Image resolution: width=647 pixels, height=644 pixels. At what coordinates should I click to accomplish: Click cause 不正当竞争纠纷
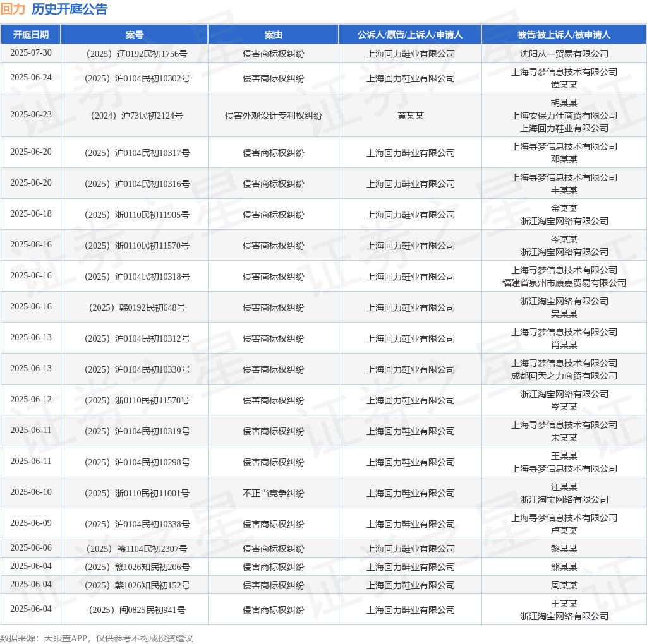[273, 492]
